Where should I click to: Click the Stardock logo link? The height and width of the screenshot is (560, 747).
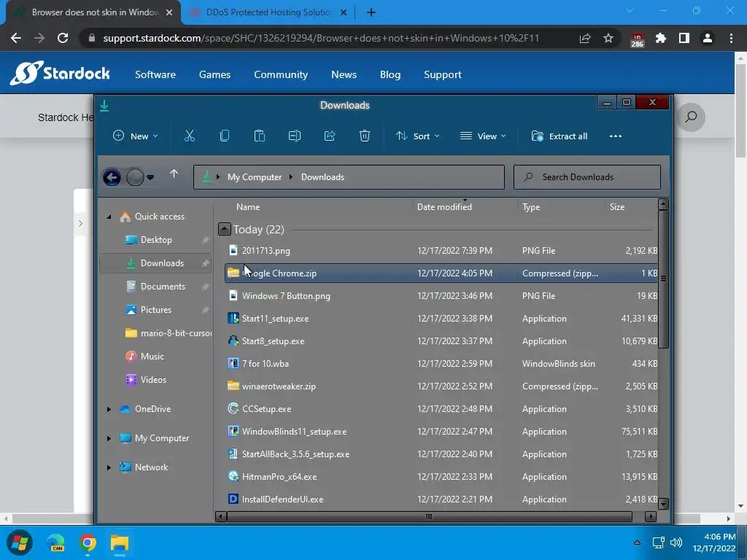point(60,73)
